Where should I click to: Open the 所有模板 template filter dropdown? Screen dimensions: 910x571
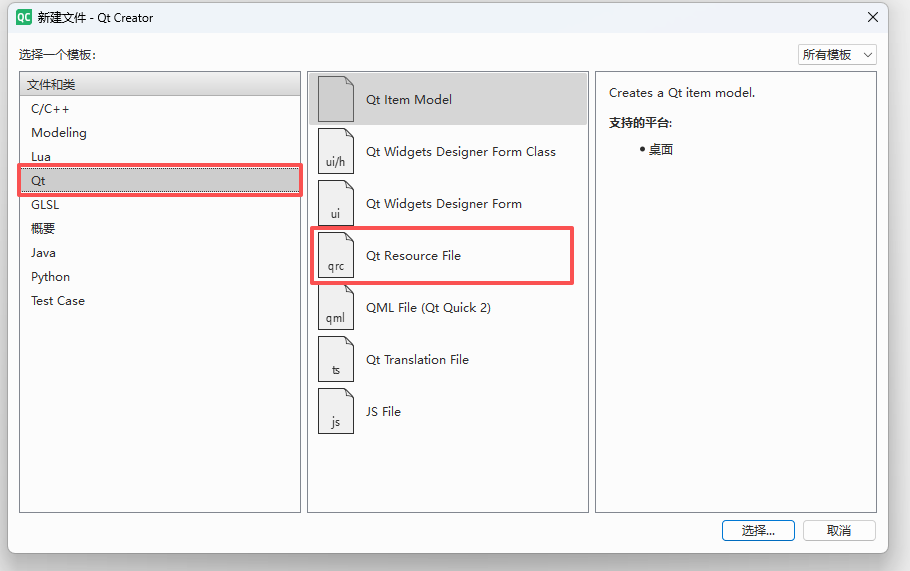coord(837,55)
